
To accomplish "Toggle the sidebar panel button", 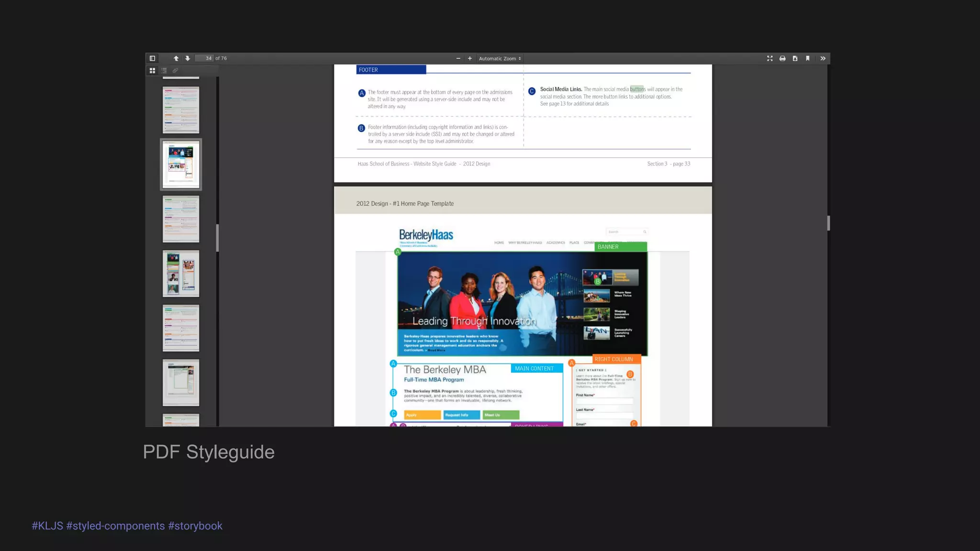I will click(x=152, y=58).
